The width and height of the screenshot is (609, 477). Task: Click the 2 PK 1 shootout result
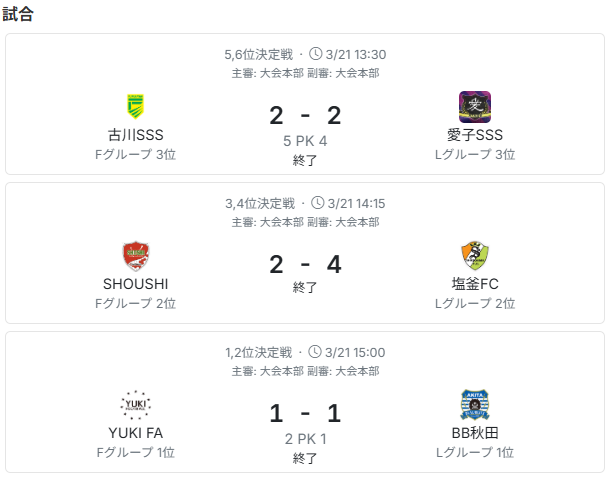[x=305, y=439]
